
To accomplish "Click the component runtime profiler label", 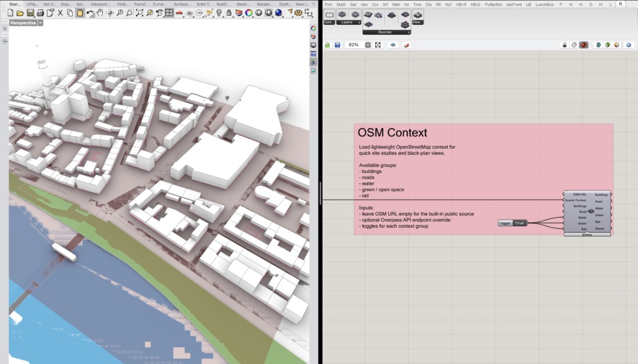I will coord(587,235).
